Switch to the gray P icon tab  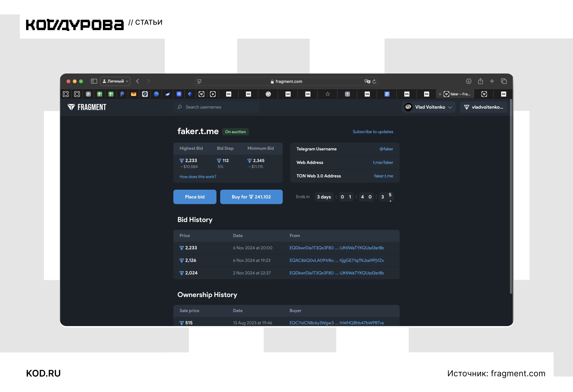[88, 94]
